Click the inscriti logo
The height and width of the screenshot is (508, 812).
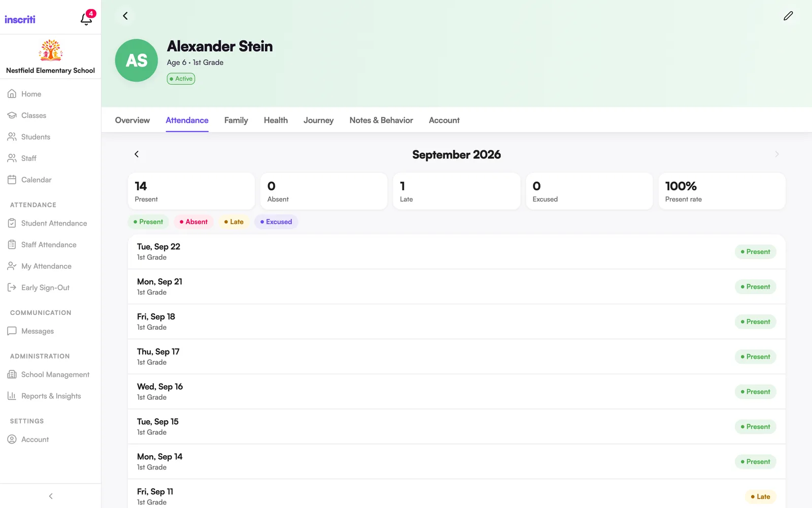coord(20,19)
